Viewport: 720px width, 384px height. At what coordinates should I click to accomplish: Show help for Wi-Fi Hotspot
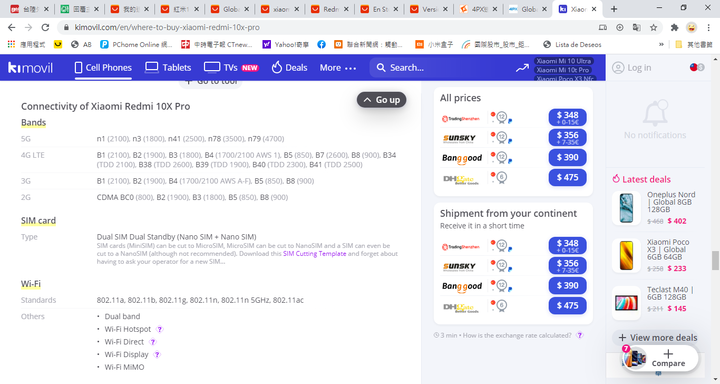tap(159, 329)
